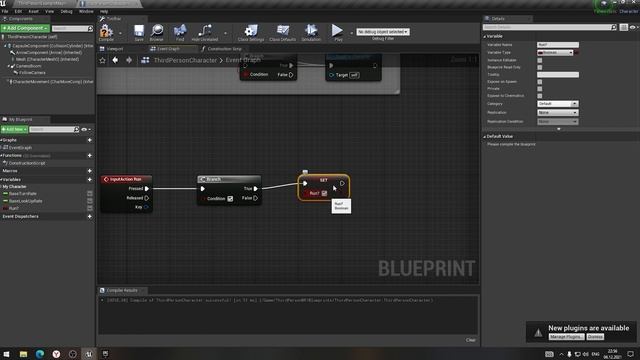This screenshot has width=640, height=360.
Task: Add an event dispatcher with its plus icon
Action: 89,216
